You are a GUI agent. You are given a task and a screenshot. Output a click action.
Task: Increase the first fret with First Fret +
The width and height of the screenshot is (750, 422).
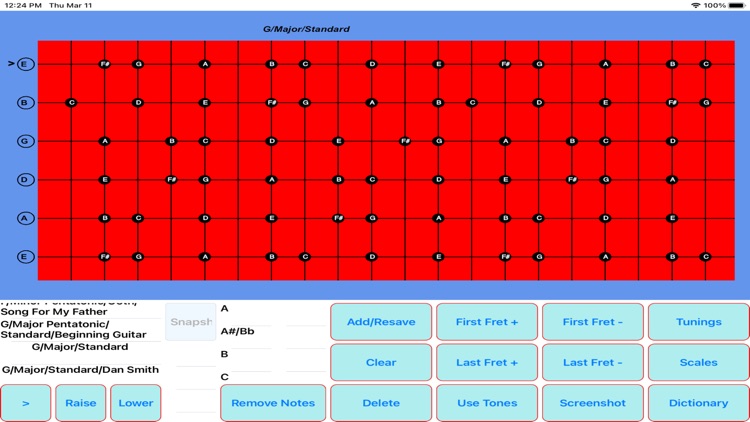[x=487, y=322]
